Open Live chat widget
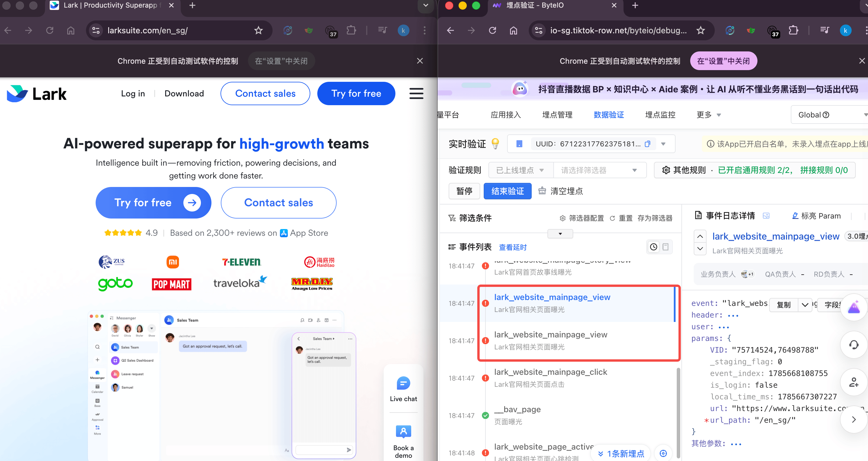 coord(403,389)
